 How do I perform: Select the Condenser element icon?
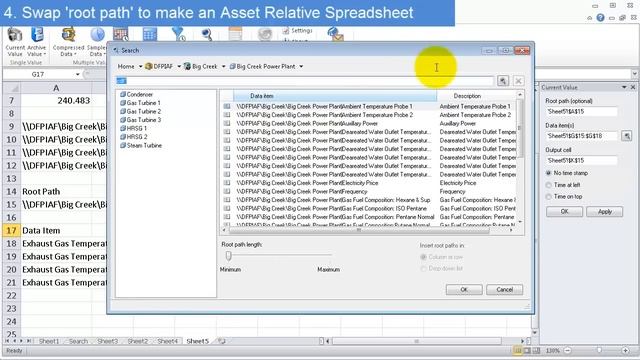pos(122,94)
